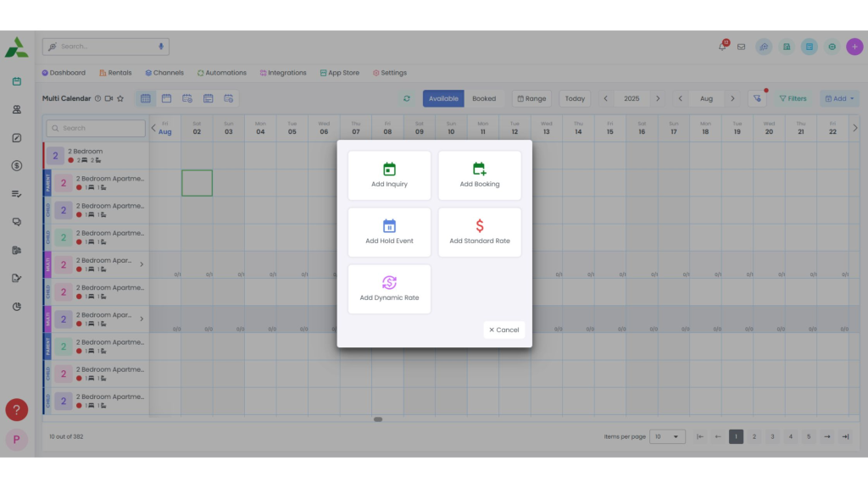Open the tasks checklist icon in sidebar
Screen dimensions: 868x488
point(17,194)
